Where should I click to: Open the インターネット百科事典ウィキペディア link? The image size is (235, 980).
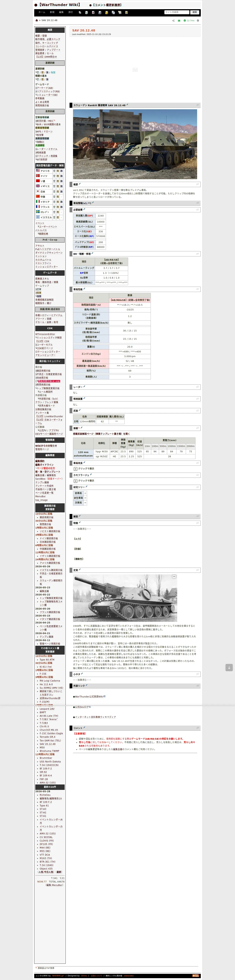tap(95, 717)
